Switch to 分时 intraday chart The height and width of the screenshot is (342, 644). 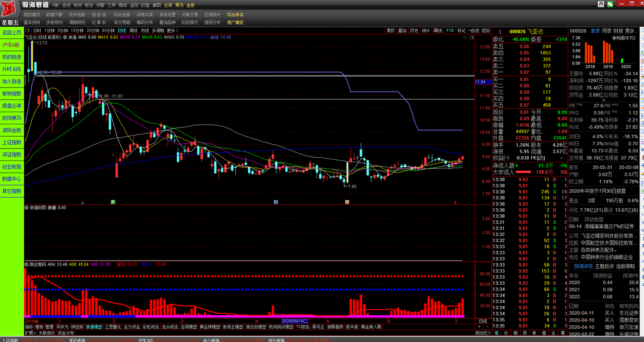pyautogui.click(x=37, y=30)
